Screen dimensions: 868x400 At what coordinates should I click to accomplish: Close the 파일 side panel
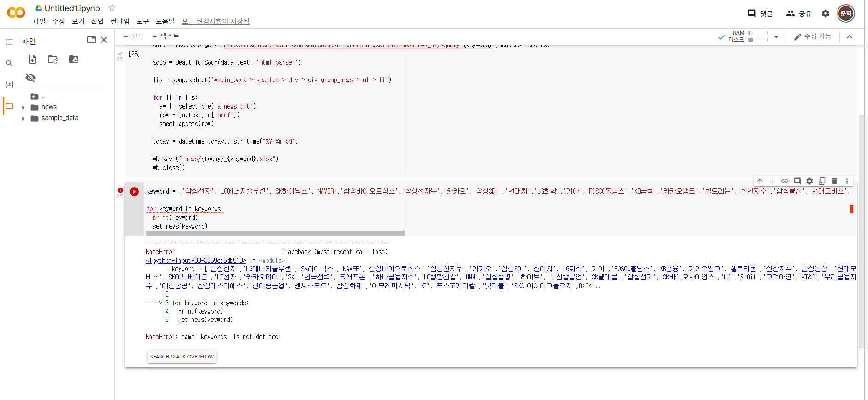pos(104,40)
